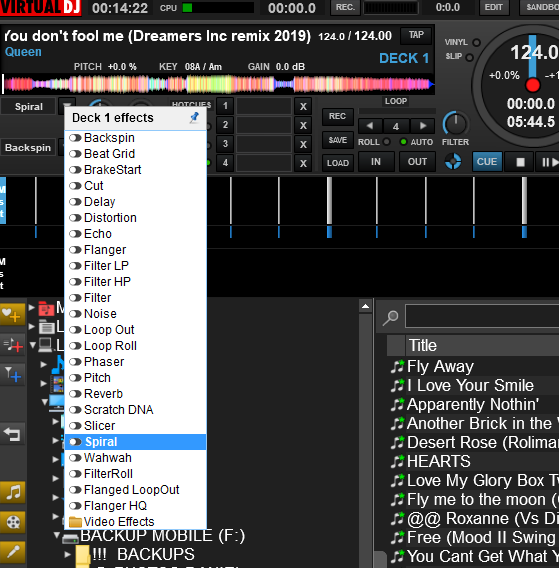Click the red pitch marker on the jog wheel
559x568 pixels.
point(533,85)
